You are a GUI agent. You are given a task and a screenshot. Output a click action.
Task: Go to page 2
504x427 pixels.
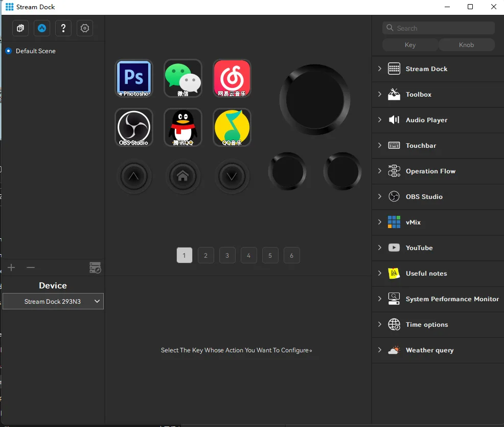(x=205, y=255)
